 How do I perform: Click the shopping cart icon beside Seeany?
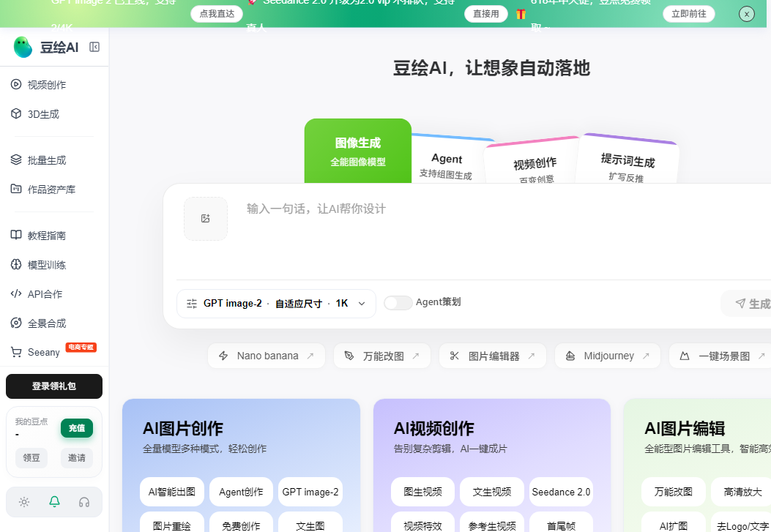(16, 352)
